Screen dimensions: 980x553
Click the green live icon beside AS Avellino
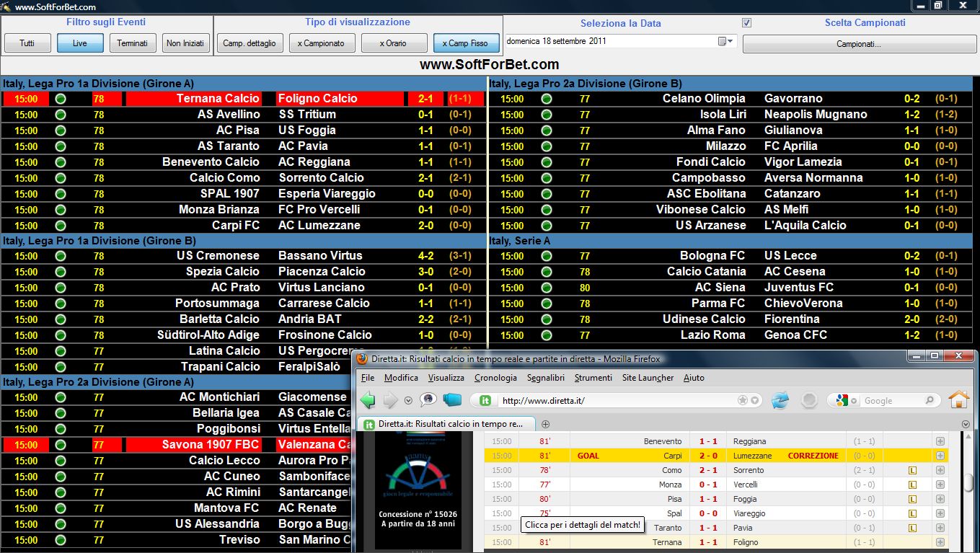tap(61, 115)
